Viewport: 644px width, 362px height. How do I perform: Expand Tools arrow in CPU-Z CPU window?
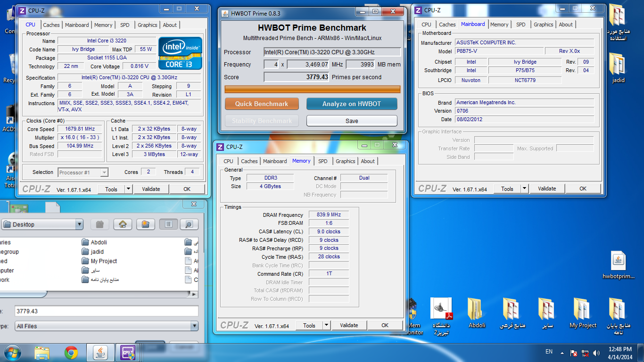pos(128,189)
